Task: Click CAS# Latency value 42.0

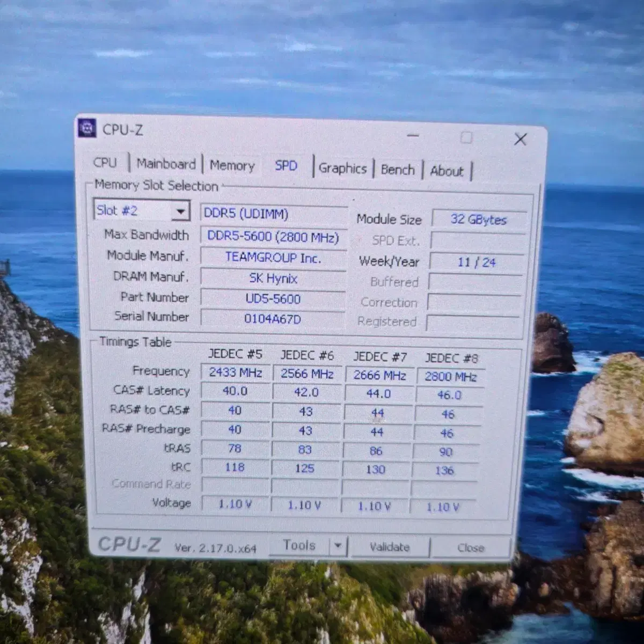Action: tap(306, 393)
